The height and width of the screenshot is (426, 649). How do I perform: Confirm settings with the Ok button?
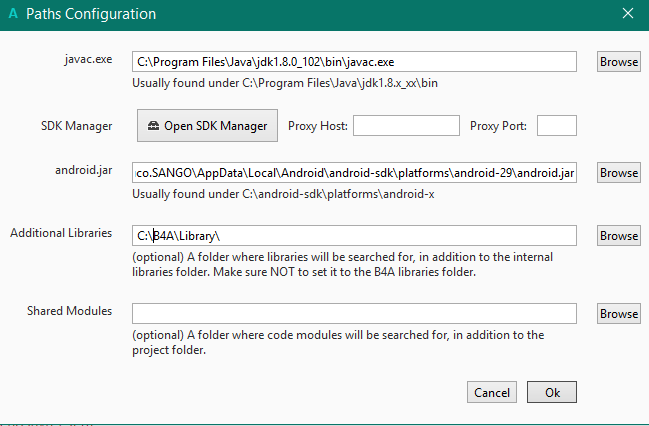click(552, 393)
